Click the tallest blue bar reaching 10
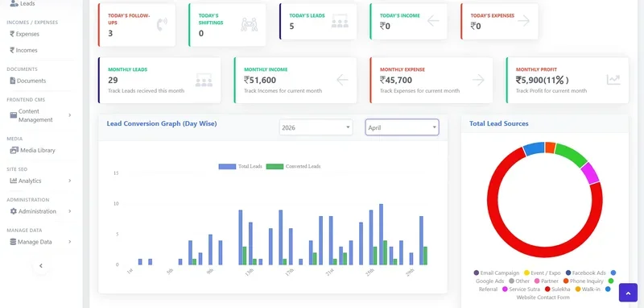 point(381,235)
